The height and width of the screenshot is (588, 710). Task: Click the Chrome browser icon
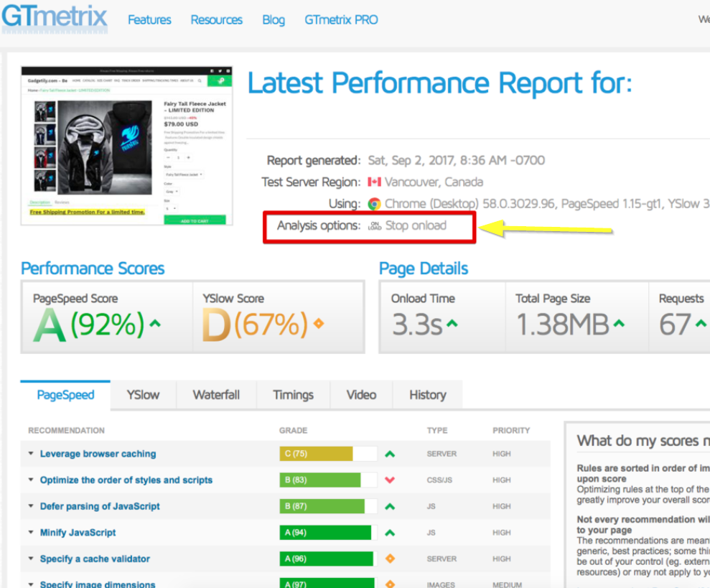374,204
